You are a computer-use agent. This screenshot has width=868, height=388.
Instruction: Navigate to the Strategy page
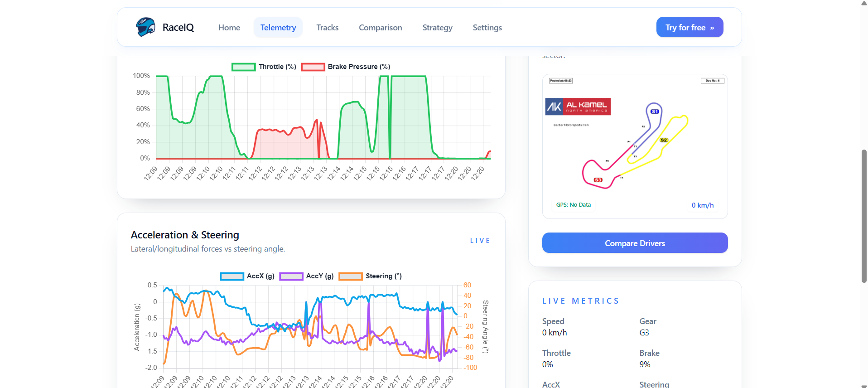(x=438, y=28)
